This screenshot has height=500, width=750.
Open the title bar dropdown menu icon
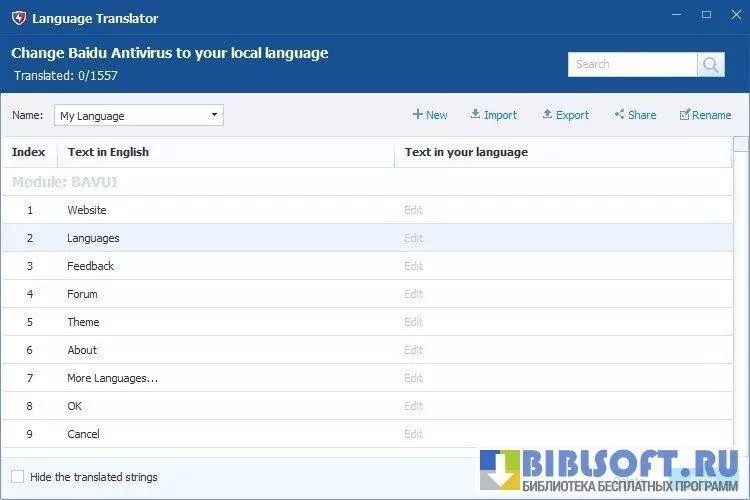(x=678, y=16)
